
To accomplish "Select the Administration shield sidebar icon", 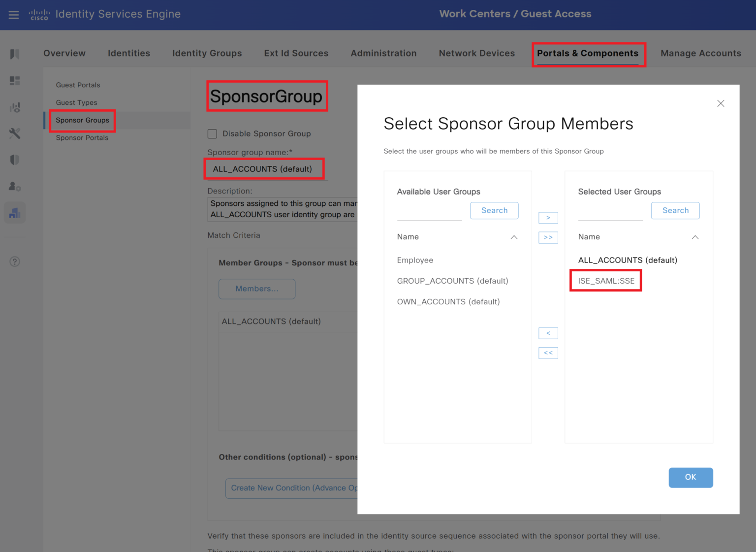I will point(15,160).
